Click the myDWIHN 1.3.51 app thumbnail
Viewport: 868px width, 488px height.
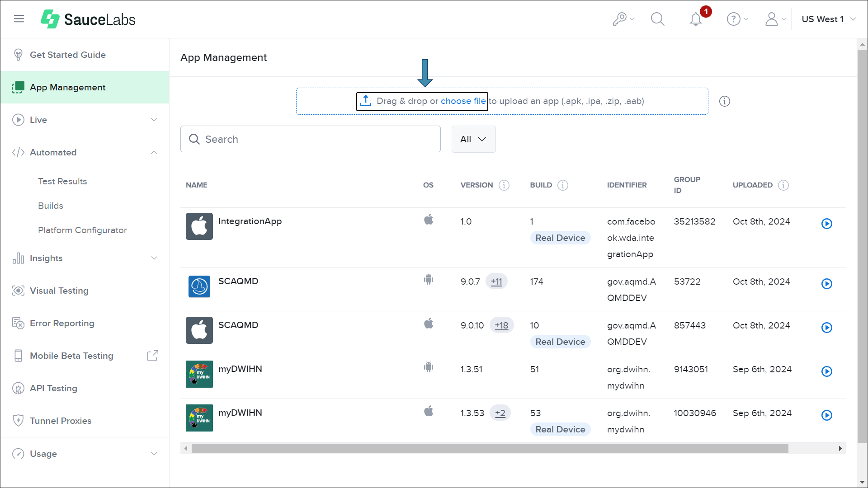(199, 374)
